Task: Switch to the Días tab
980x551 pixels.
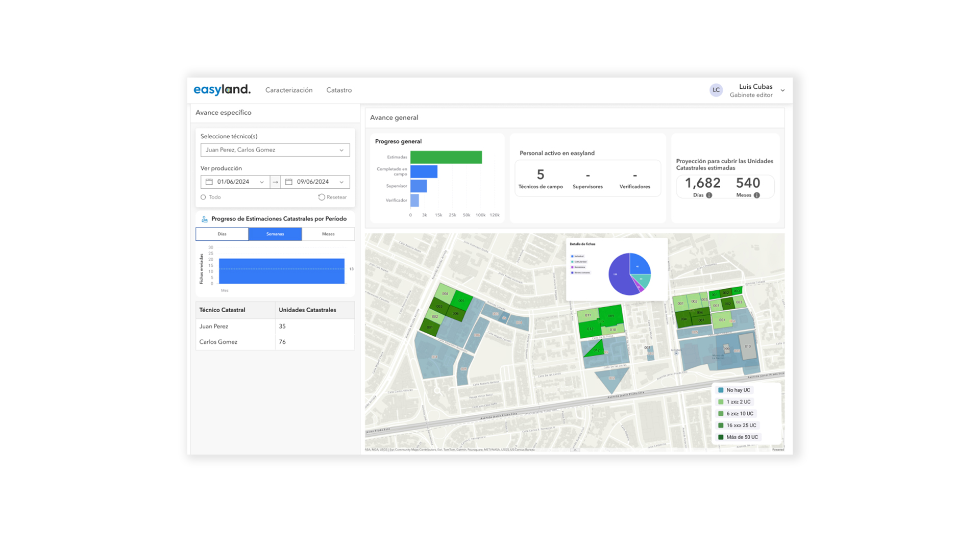Action: pyautogui.click(x=222, y=234)
